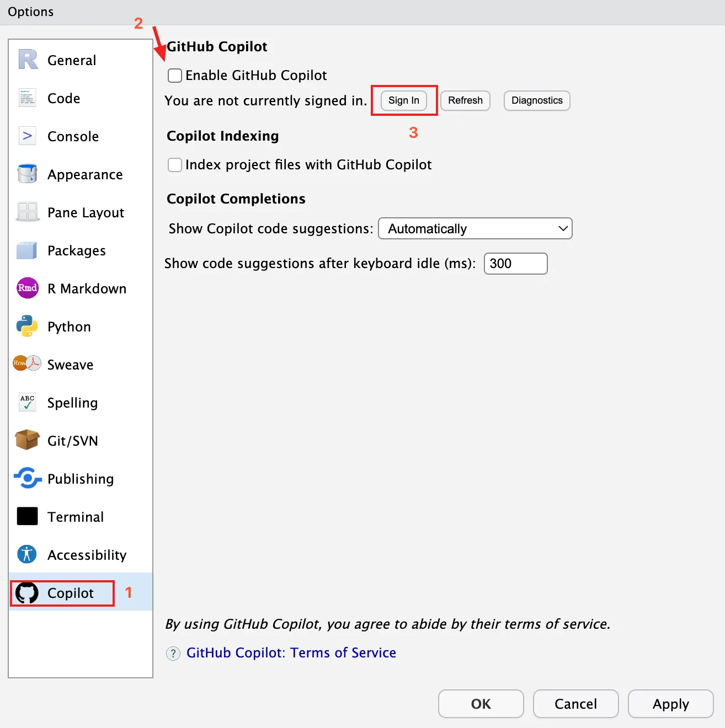
Task: Open the Accessibility figure icon
Action: pos(28,554)
